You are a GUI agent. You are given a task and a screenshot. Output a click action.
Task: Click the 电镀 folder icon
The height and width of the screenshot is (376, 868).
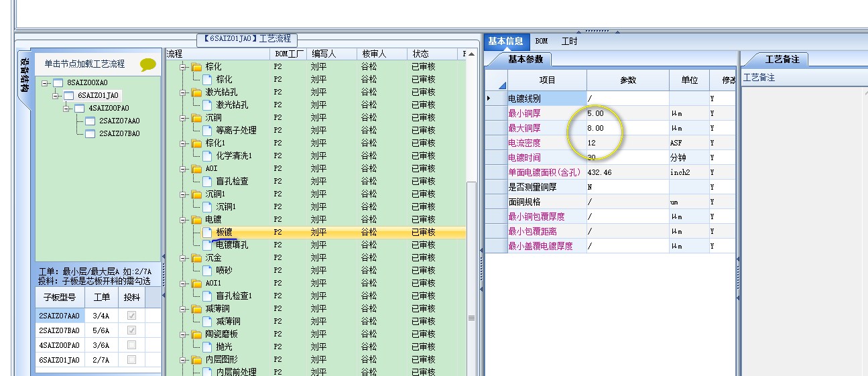[196, 219]
